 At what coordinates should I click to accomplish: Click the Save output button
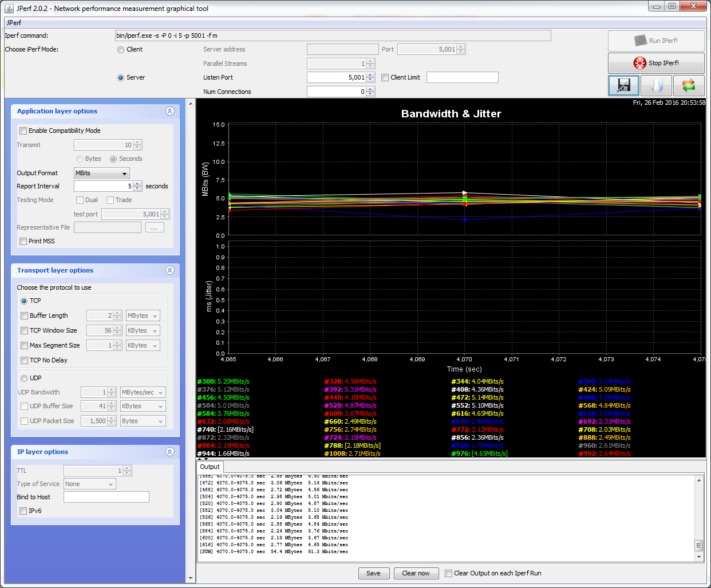click(373, 573)
